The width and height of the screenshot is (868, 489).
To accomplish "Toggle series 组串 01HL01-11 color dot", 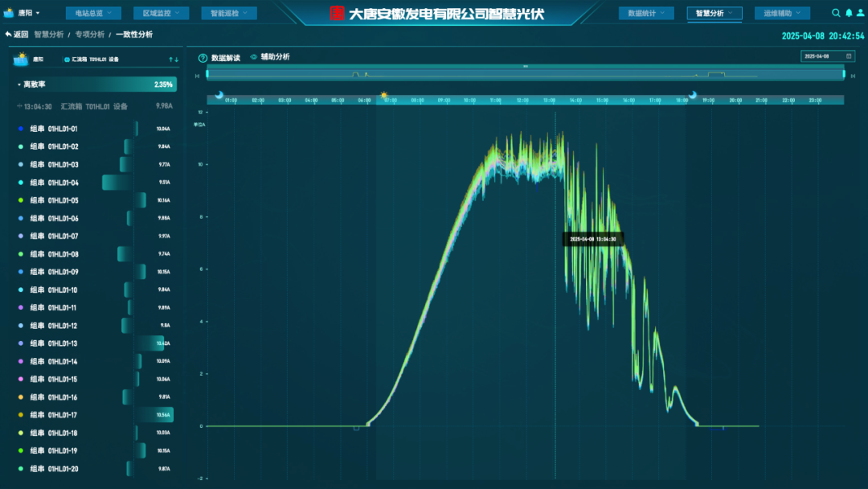I will tap(21, 307).
